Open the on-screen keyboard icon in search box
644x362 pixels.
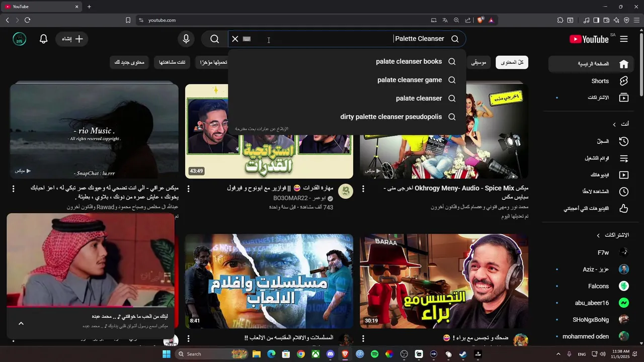click(247, 39)
